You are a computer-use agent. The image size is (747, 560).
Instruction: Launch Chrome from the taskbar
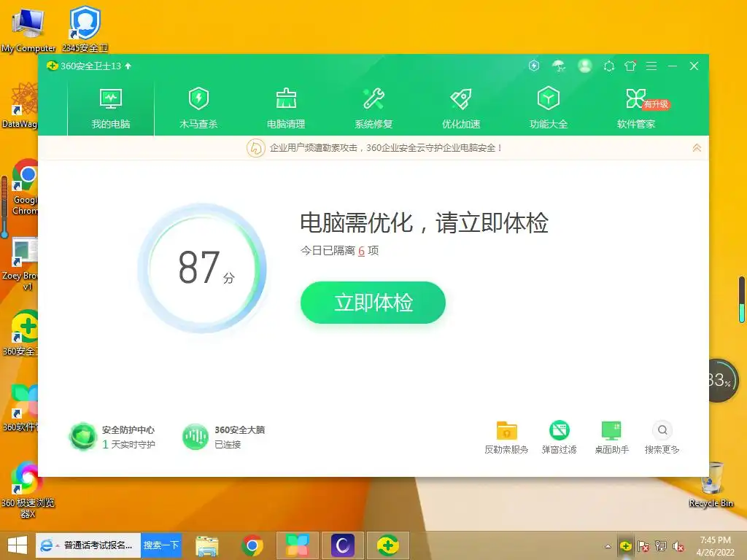pyautogui.click(x=252, y=545)
